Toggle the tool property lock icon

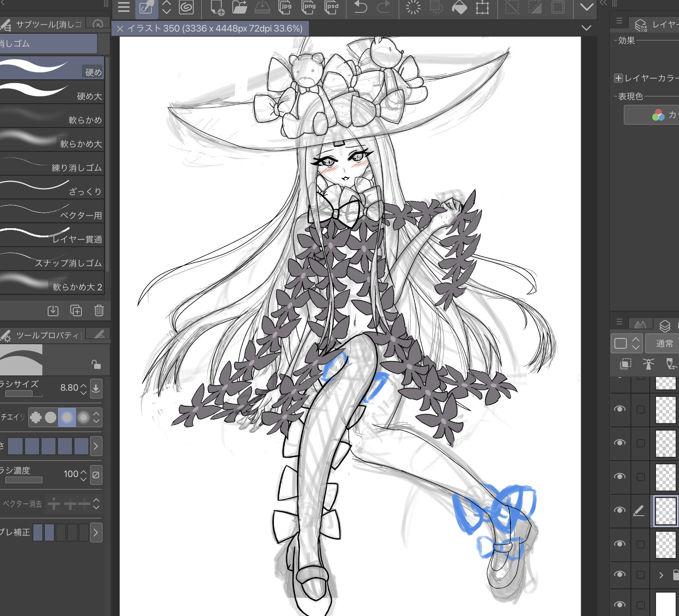click(96, 364)
